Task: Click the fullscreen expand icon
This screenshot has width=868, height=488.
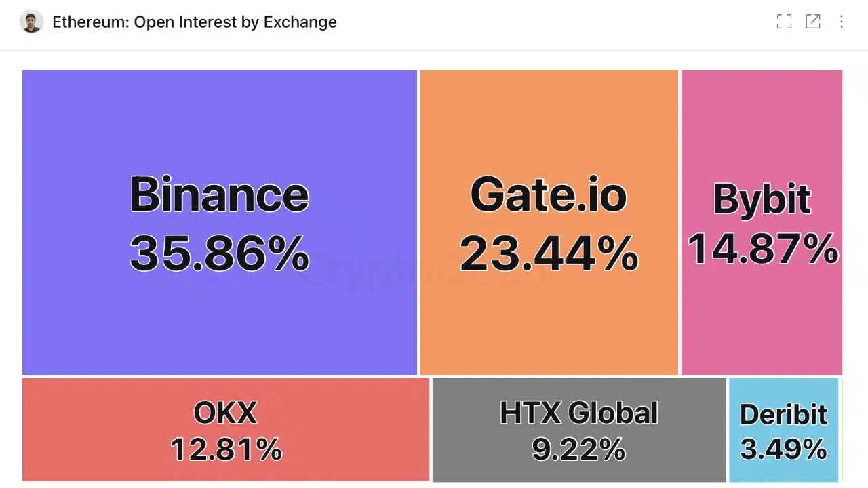Action: point(784,22)
